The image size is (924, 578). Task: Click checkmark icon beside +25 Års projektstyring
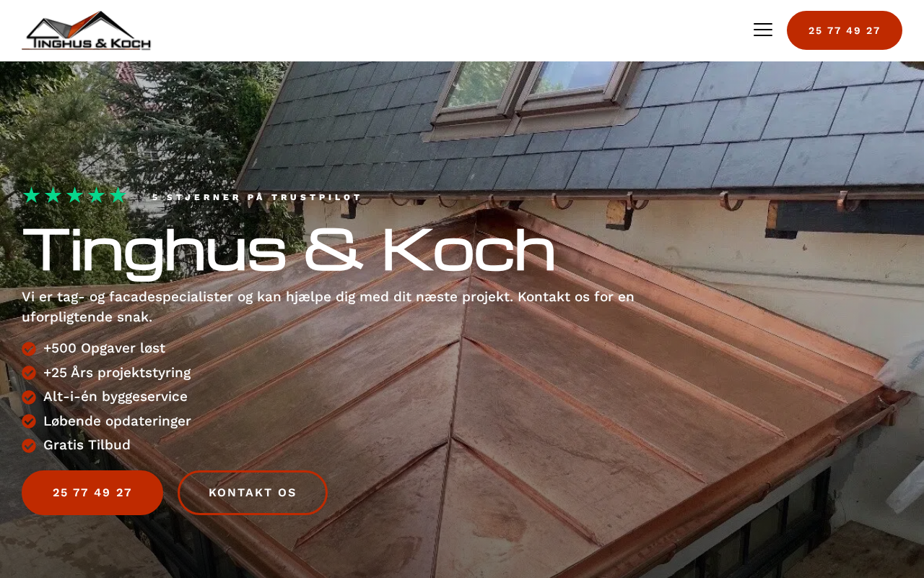click(x=29, y=373)
